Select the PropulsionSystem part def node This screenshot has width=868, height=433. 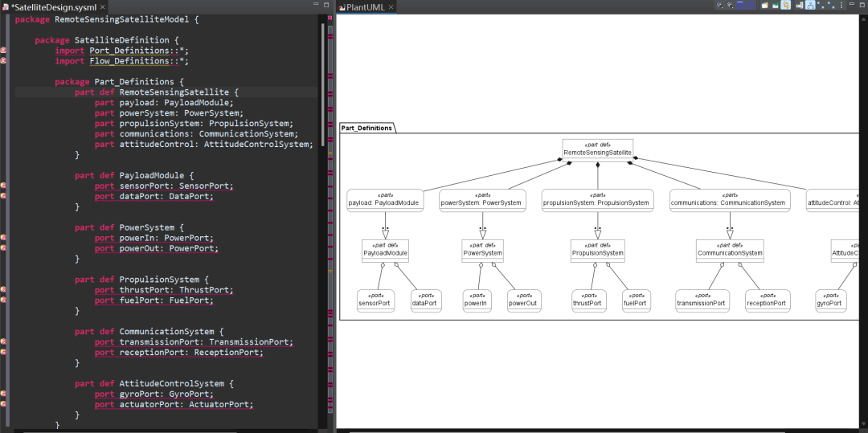pos(598,251)
